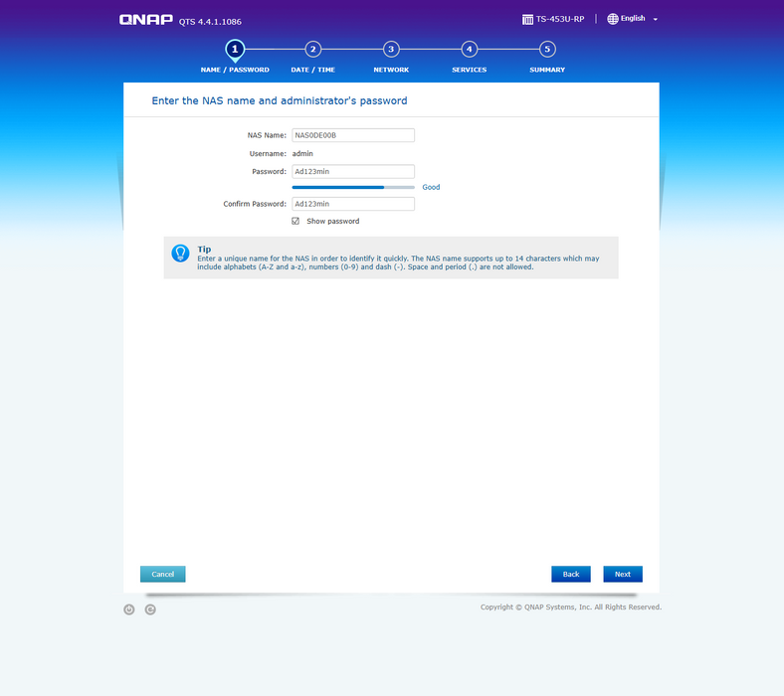784x696 pixels.
Task: Click the Back button
Action: tap(571, 574)
